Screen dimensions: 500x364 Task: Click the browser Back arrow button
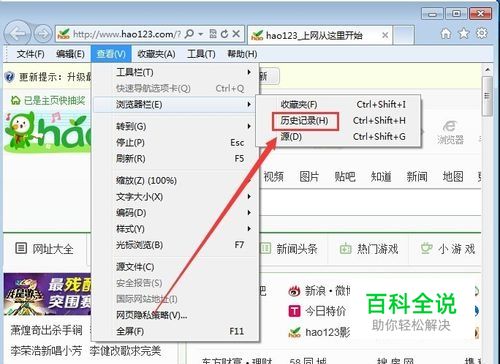point(18,33)
